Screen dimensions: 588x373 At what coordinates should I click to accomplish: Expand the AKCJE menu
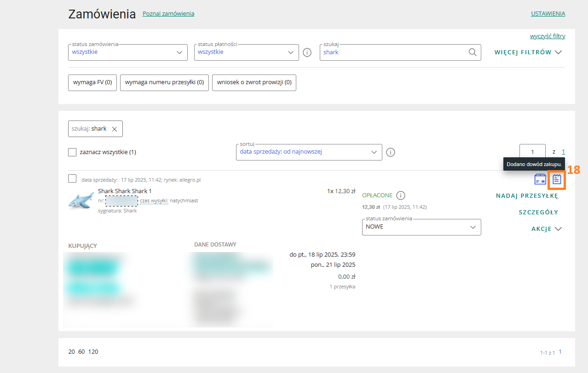[547, 229]
